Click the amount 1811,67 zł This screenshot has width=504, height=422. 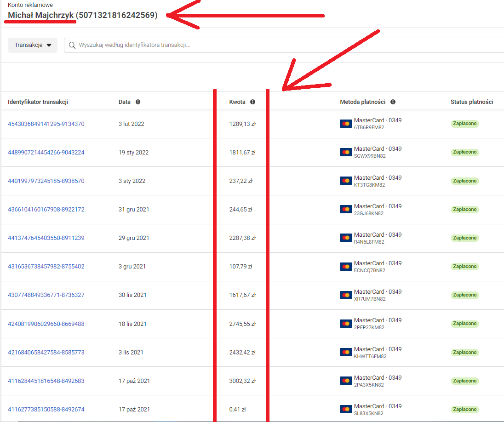point(242,152)
